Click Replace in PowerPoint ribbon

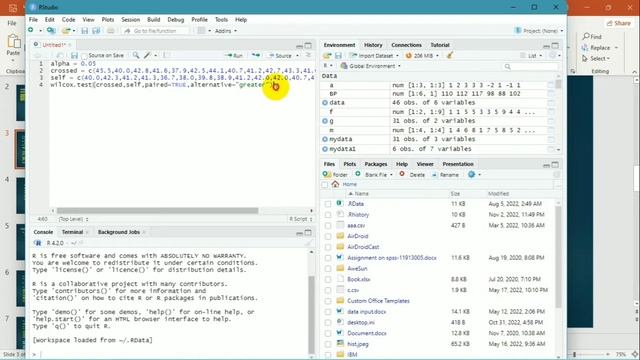pyautogui.click(x=600, y=47)
